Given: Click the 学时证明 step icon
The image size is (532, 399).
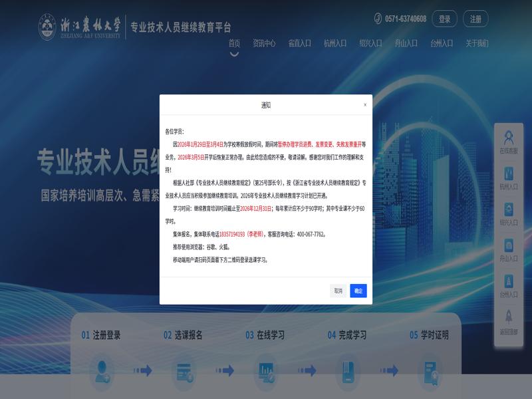Looking at the screenshot, I should [430, 368].
